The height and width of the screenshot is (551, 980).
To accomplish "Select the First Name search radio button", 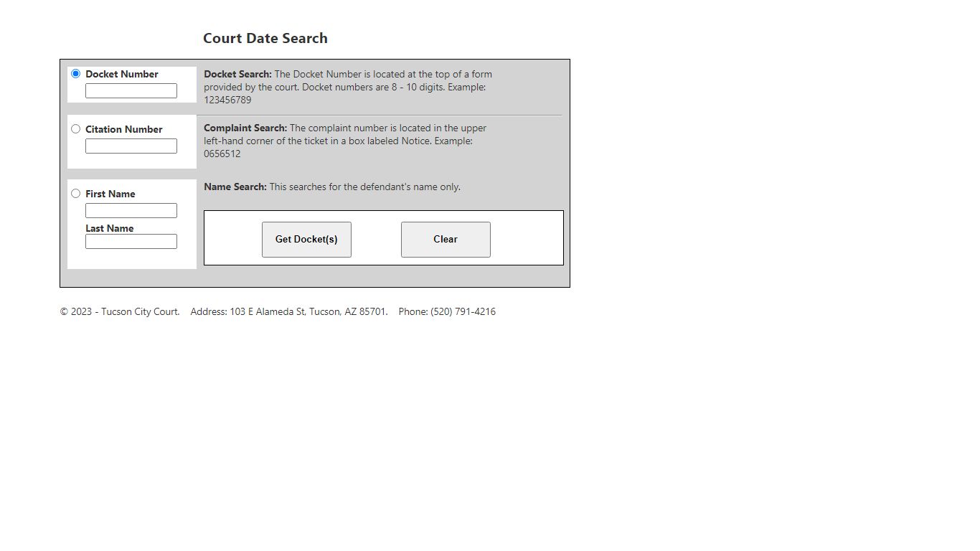I will [75, 194].
